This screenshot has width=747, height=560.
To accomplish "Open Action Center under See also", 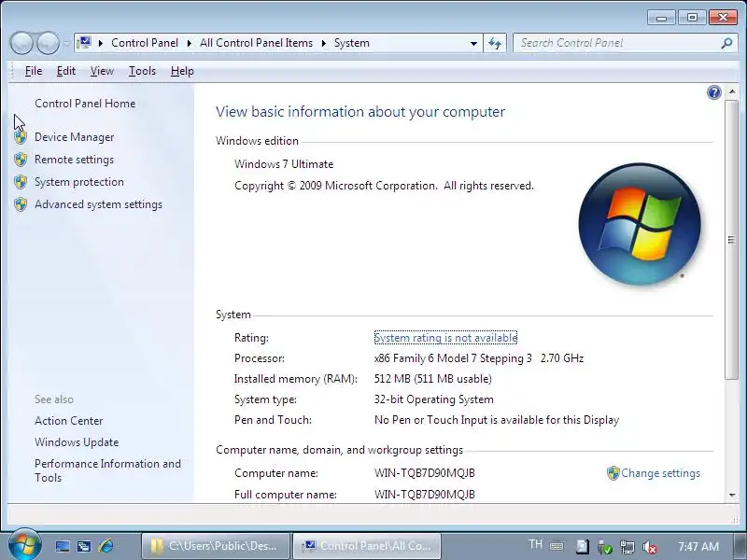I will 68,421.
